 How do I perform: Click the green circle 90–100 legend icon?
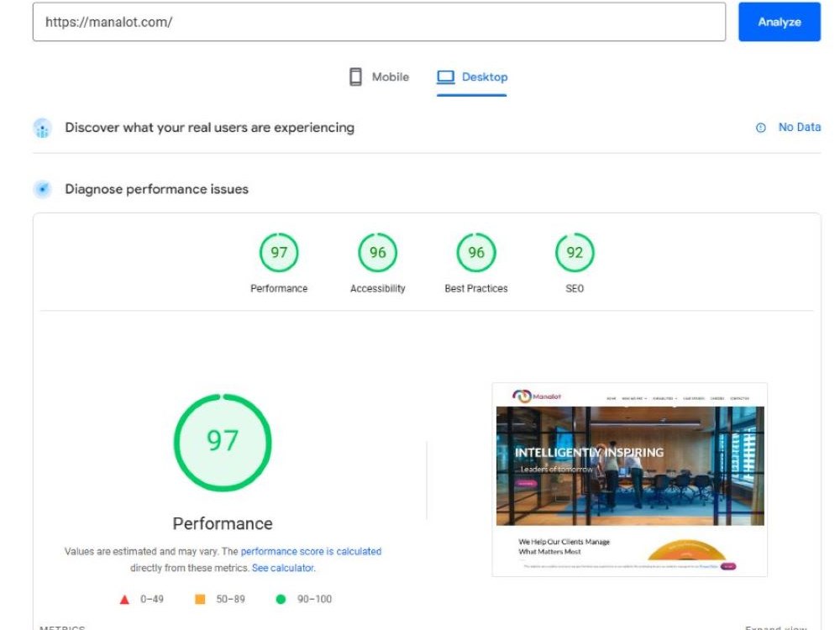(281, 599)
